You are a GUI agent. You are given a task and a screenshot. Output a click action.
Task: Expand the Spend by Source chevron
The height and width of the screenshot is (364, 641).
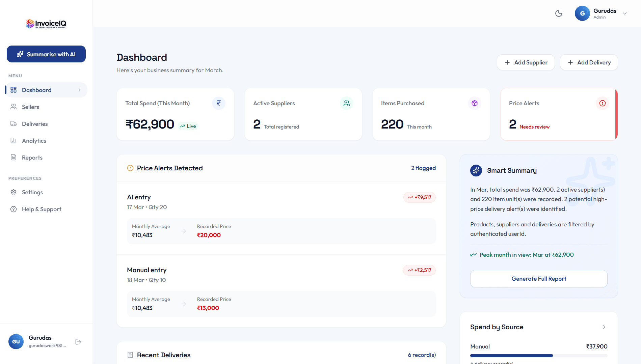point(604,327)
